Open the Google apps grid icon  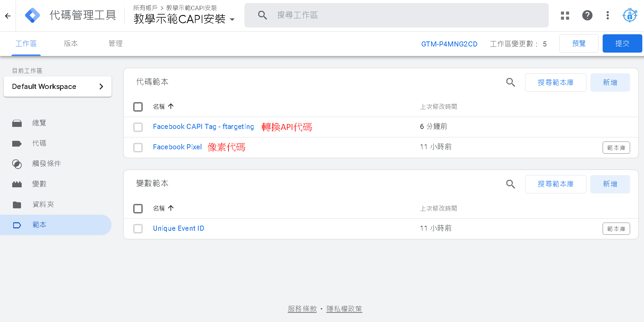coord(565,15)
